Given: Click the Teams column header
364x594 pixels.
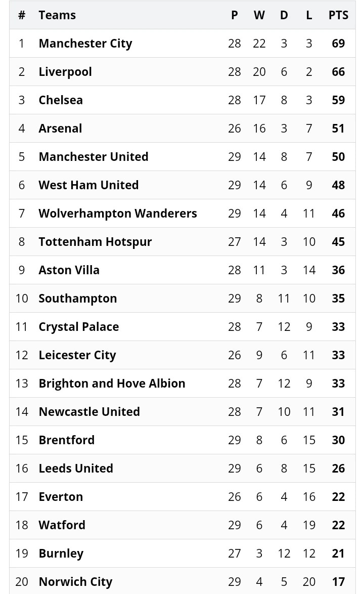Looking at the screenshot, I should point(57,15).
